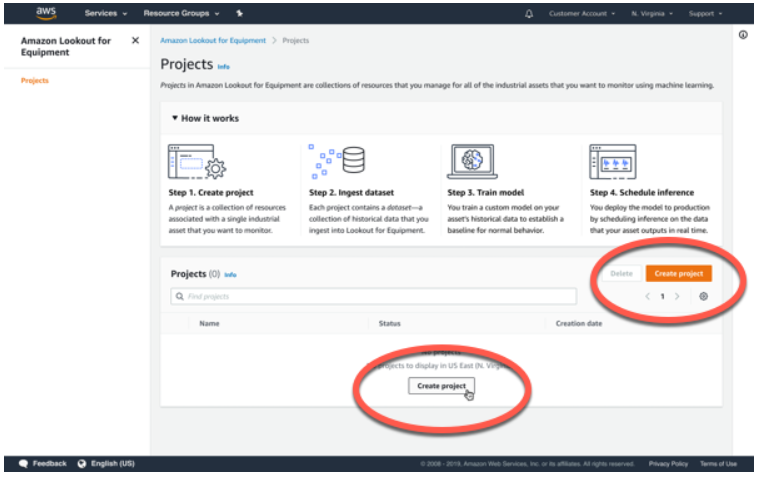Click the Step 1. Create project title
Image resolution: width=763 pixels, height=478 pixels.
211,193
